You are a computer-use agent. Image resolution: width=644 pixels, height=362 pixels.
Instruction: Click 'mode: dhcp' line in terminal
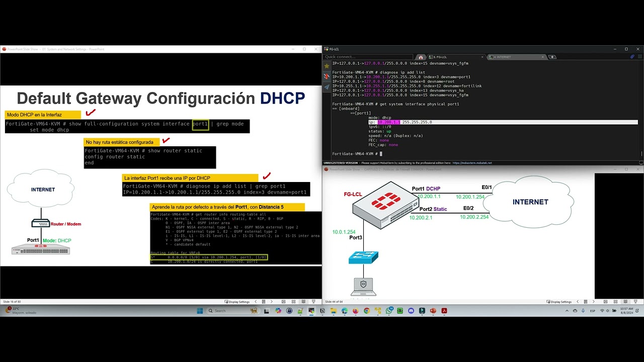point(379,118)
